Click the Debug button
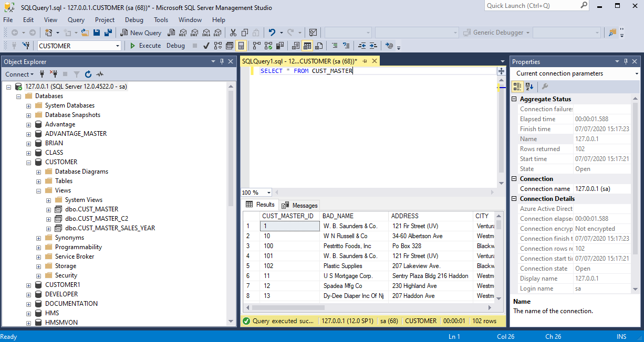The width and height of the screenshot is (644, 342). click(176, 46)
